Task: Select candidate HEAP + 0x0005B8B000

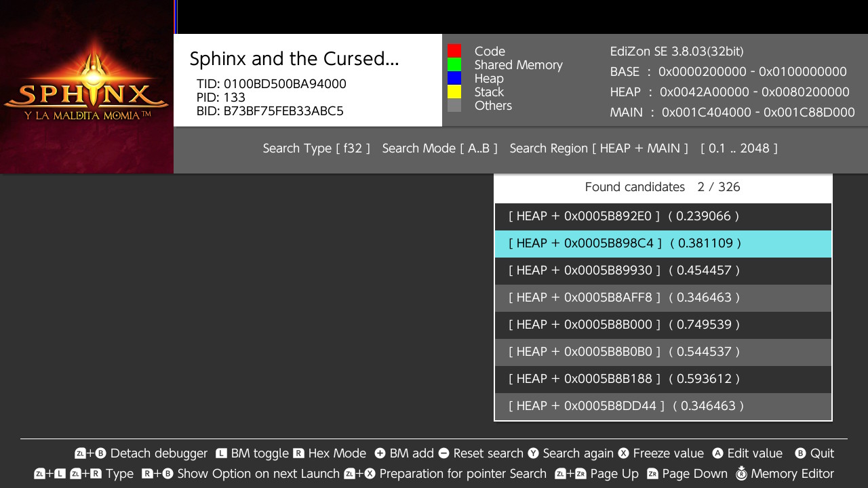Action: point(663,325)
